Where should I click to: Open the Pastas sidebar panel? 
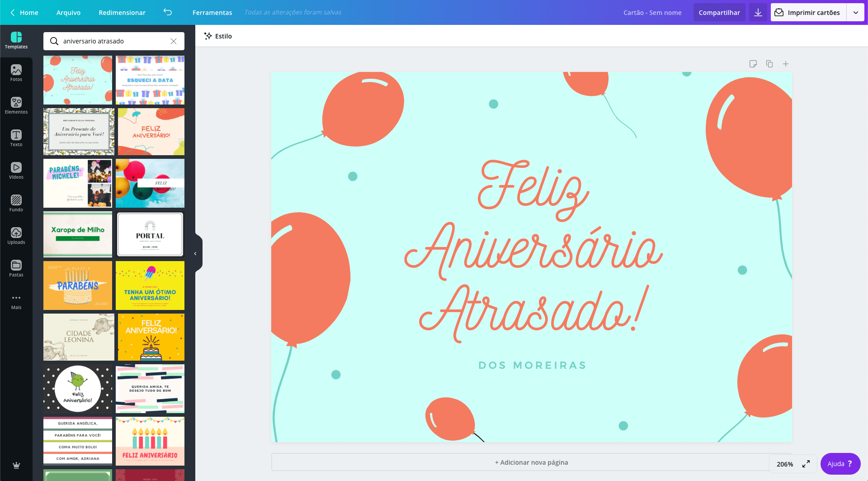pos(16,269)
